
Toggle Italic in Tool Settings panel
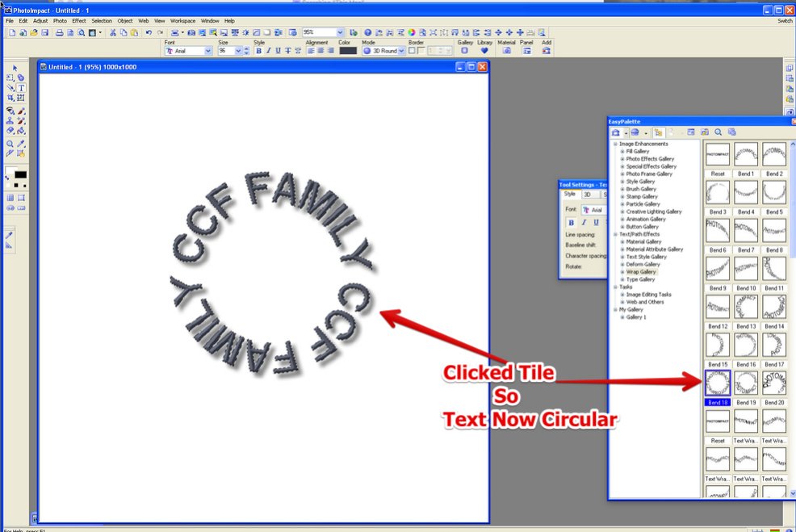584,222
